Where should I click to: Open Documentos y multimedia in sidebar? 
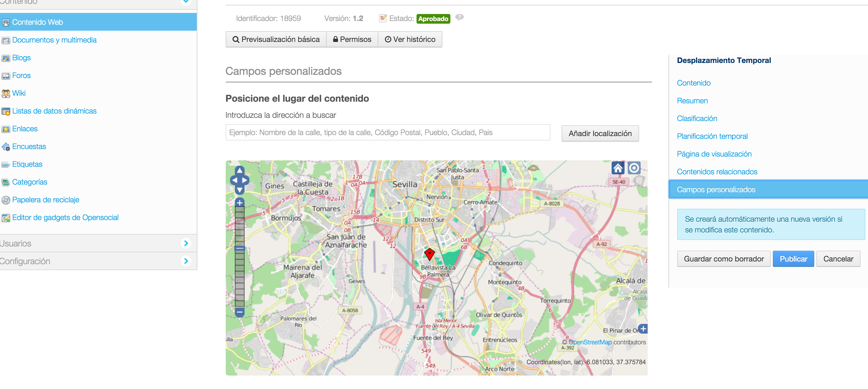click(54, 40)
